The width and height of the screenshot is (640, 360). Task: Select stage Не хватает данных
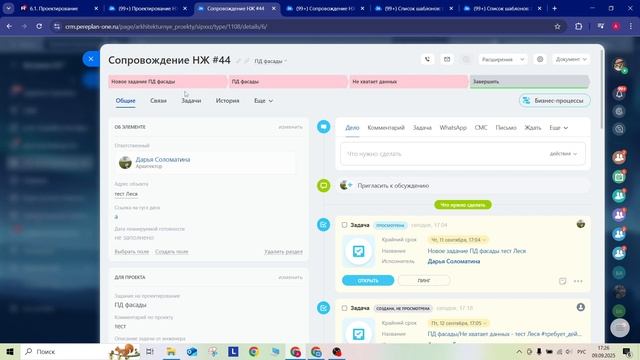pos(409,82)
